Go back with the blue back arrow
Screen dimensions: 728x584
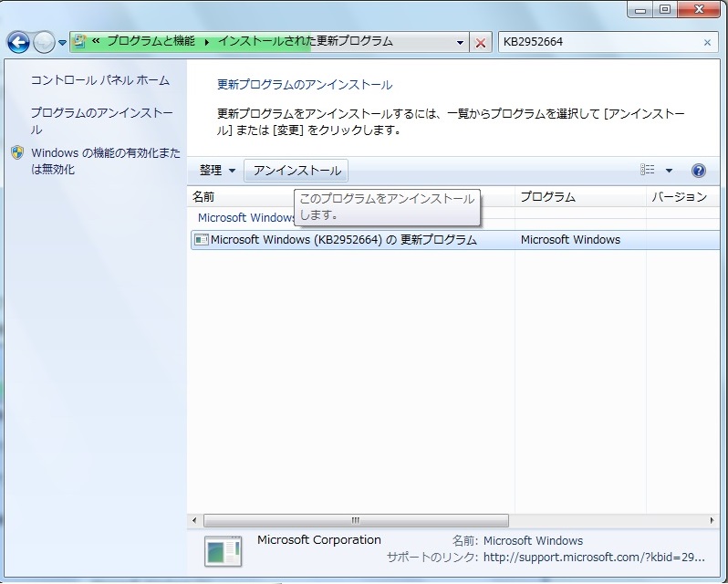(18, 43)
